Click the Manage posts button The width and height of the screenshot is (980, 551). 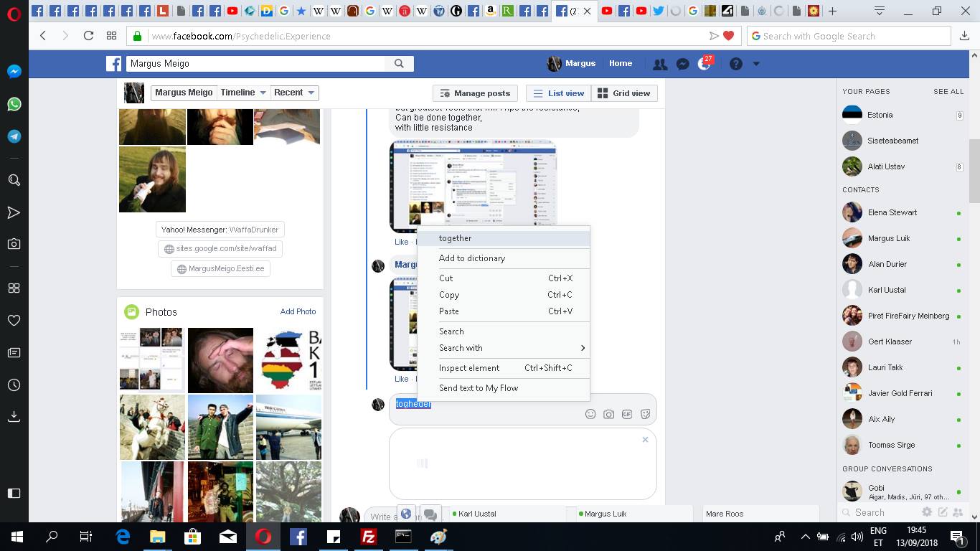click(475, 93)
